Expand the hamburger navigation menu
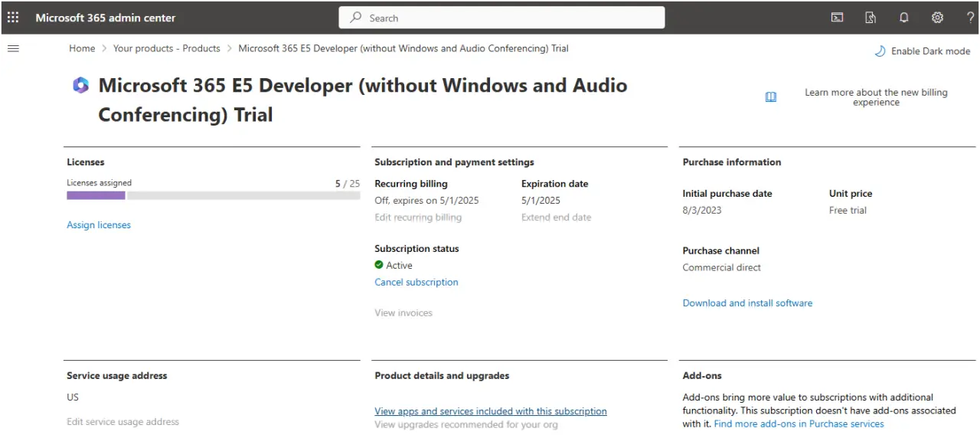Viewport: 980px width, 448px height. [x=13, y=48]
